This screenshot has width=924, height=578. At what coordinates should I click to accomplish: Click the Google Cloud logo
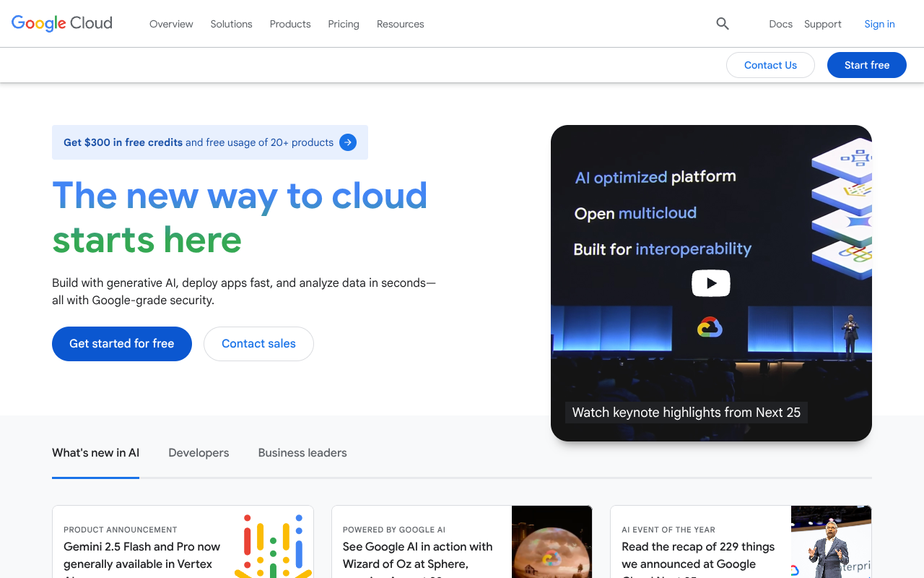click(x=62, y=23)
